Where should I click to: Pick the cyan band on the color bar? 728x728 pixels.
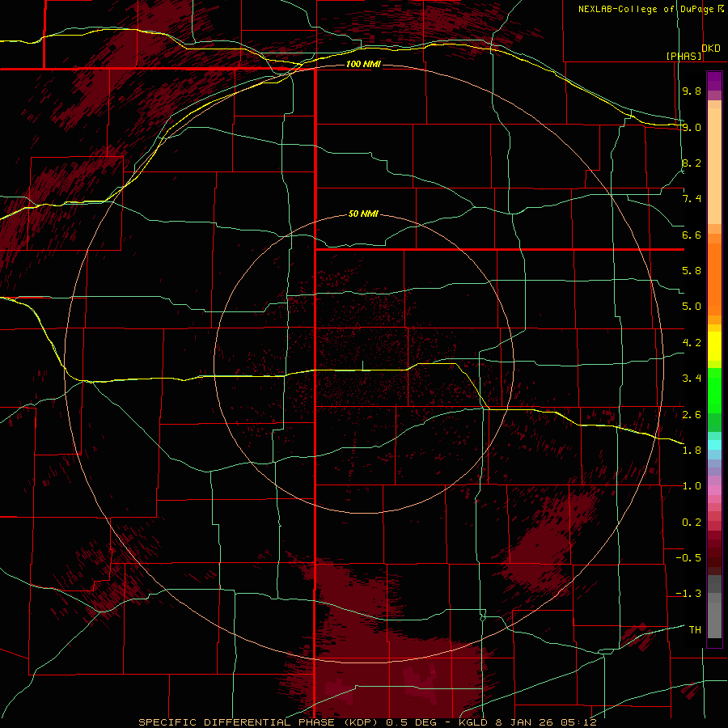point(714,445)
